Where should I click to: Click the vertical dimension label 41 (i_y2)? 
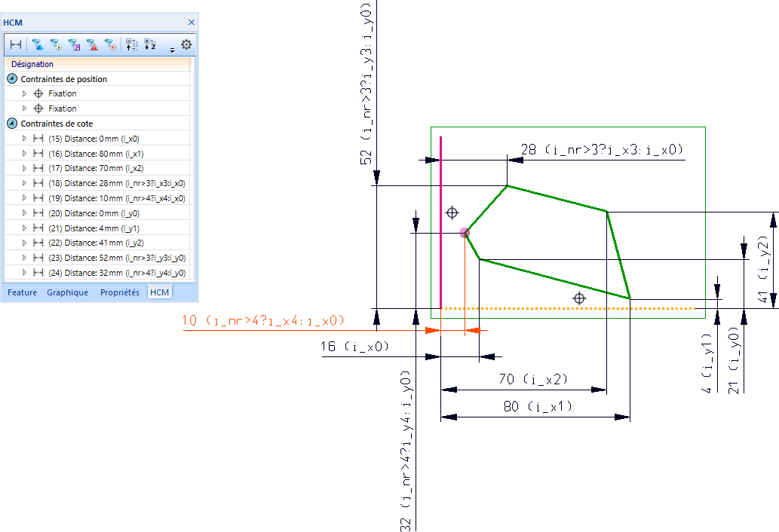(763, 268)
